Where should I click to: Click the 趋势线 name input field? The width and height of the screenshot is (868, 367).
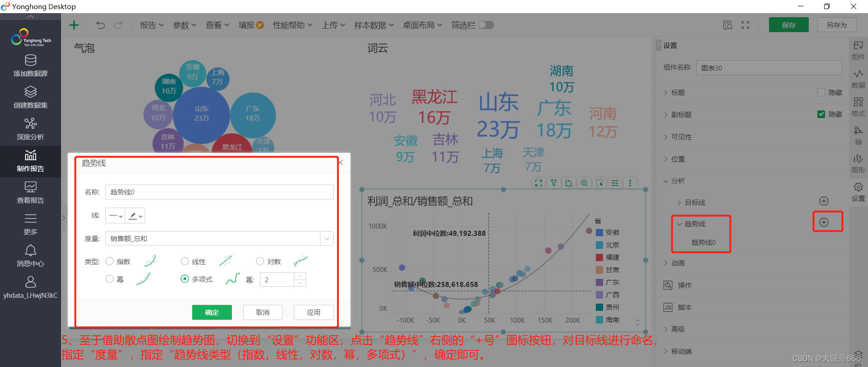point(219,192)
